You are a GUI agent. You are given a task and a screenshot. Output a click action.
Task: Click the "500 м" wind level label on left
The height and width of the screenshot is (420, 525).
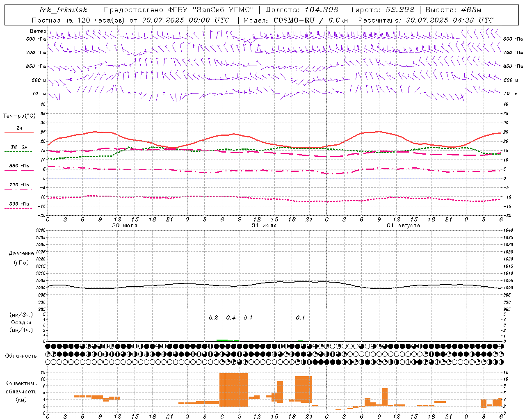(39, 80)
